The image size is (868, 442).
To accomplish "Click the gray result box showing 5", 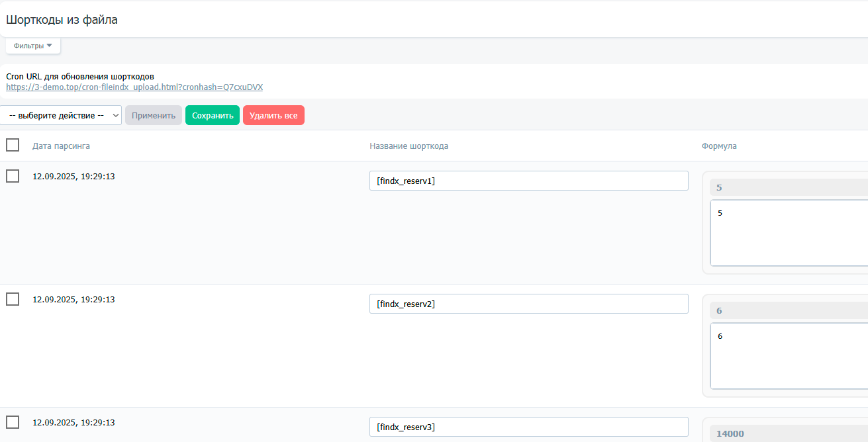I will click(788, 188).
